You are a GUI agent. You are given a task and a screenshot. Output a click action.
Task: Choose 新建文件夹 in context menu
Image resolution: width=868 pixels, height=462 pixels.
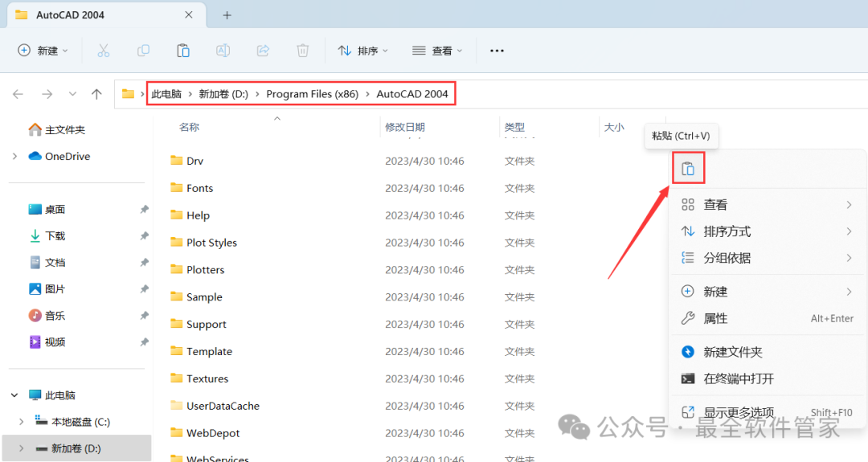(768, 352)
